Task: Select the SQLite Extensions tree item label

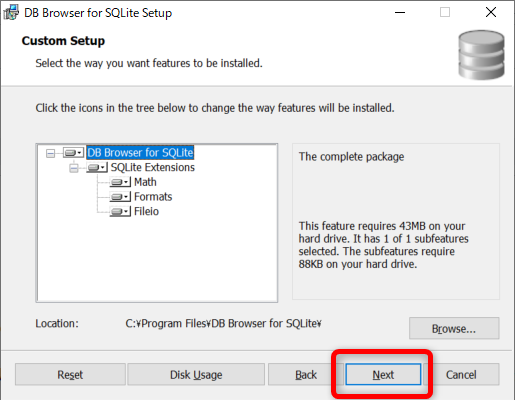Action: (152, 167)
